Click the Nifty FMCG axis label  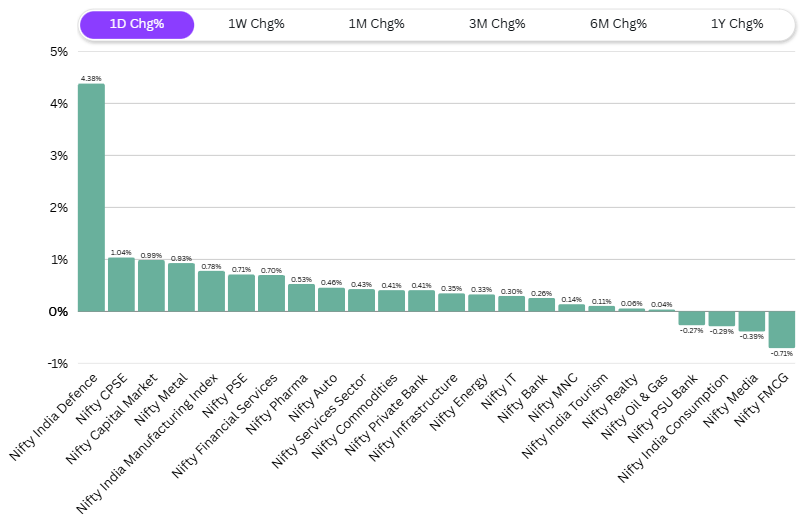click(761, 400)
